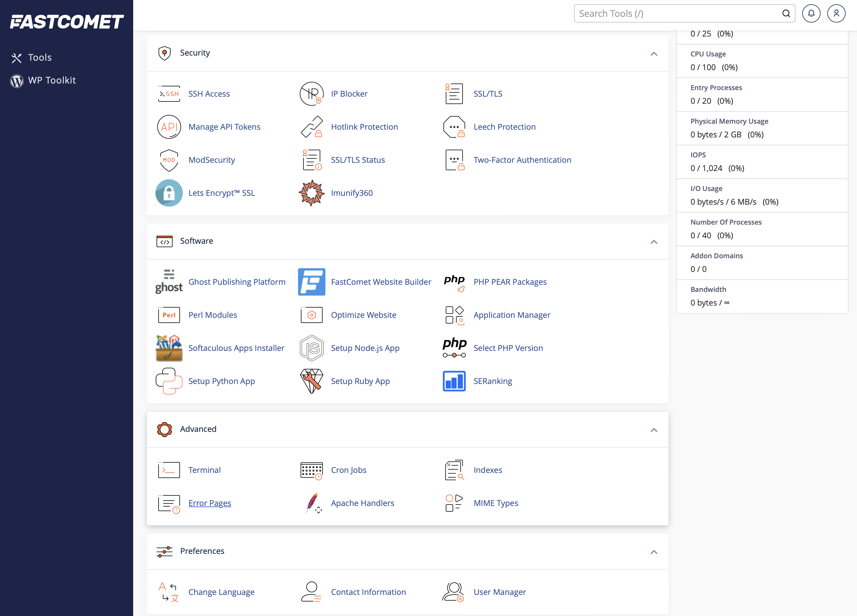This screenshot has height=616, width=857.
Task: Collapse the Preferences section chevron
Action: coord(654,552)
